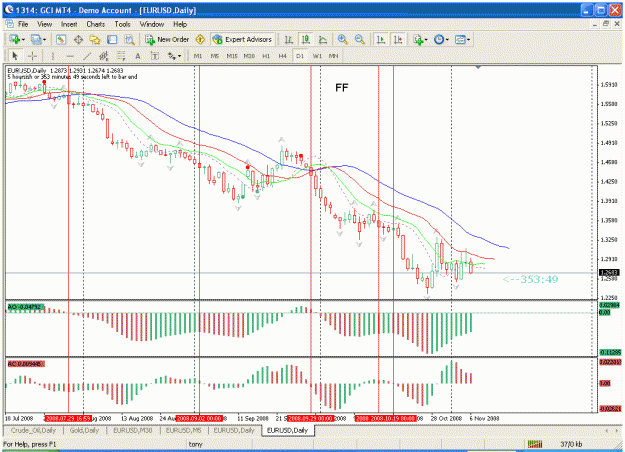
Task: Switch to W1 timeframe
Action: (317, 56)
